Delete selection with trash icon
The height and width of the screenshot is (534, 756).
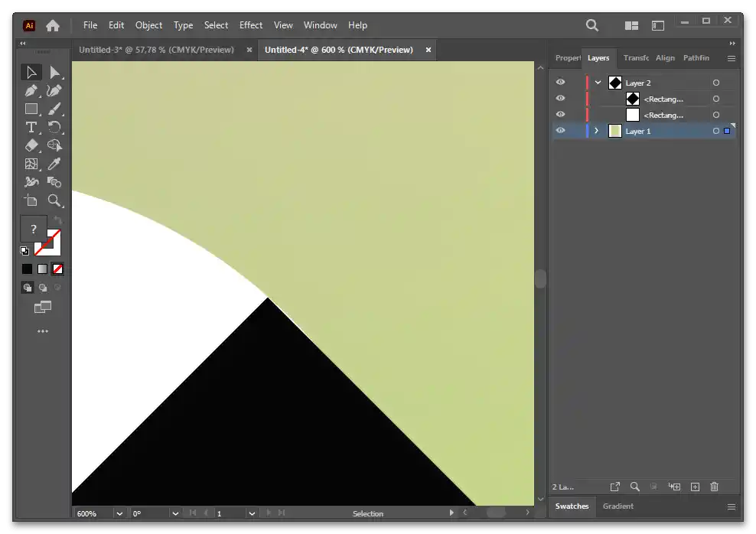tap(714, 487)
